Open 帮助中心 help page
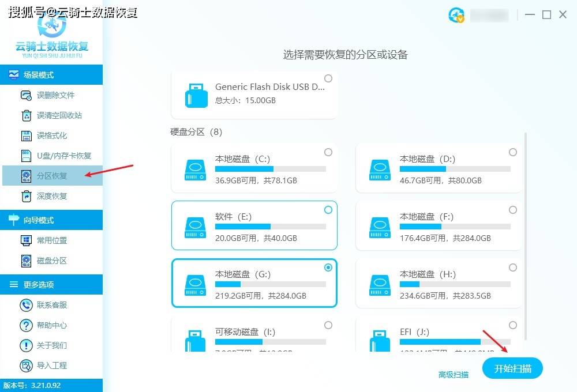Viewport: 577px width, 392px height. [51, 325]
